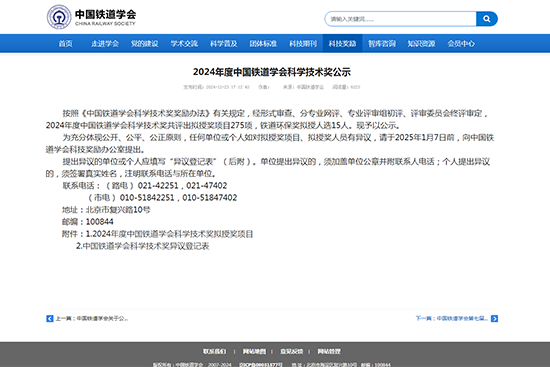
Task: Open the 科学普及 menu item
Action: 224,44
